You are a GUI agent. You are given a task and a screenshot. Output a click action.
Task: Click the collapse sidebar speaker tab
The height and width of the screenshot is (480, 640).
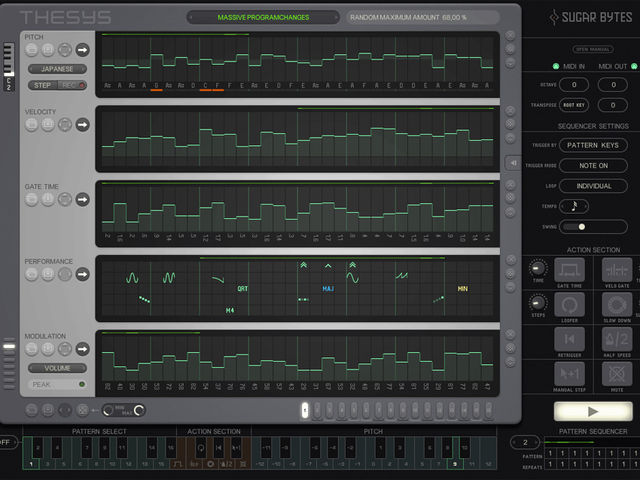(513, 163)
